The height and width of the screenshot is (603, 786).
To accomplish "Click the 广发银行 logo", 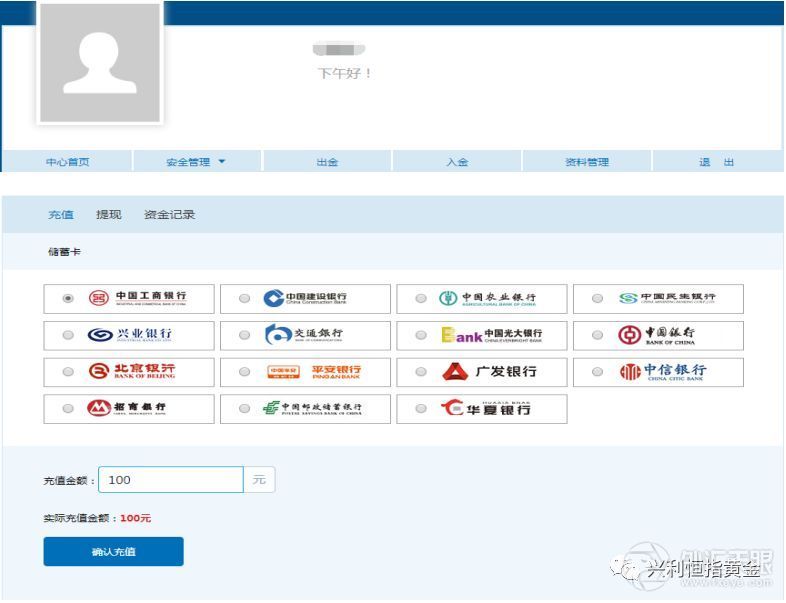I will click(x=489, y=371).
